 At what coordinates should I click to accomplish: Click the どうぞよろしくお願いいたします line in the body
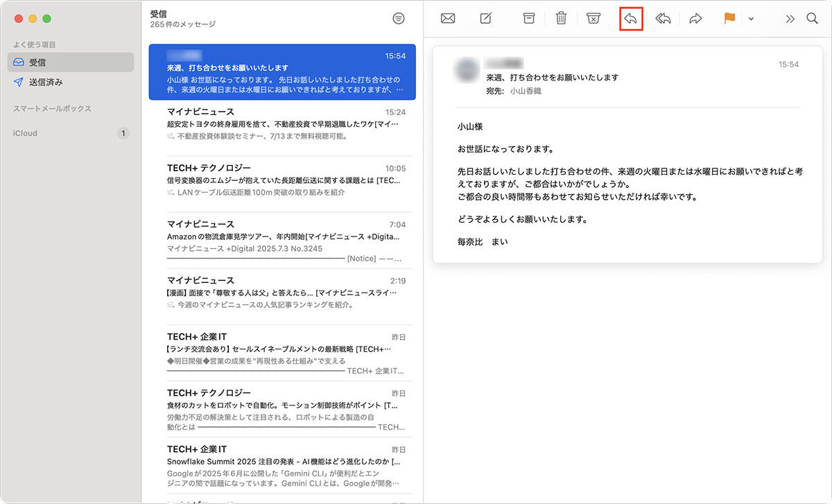tap(522, 220)
